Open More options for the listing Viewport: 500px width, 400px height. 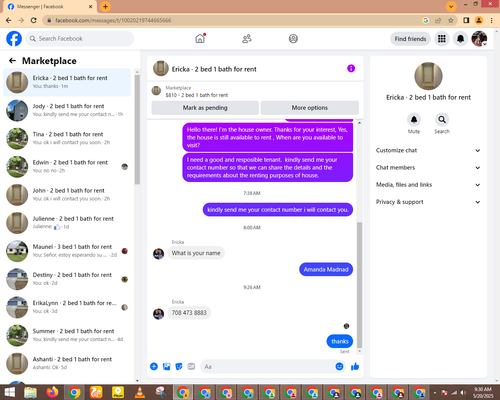coord(310,108)
